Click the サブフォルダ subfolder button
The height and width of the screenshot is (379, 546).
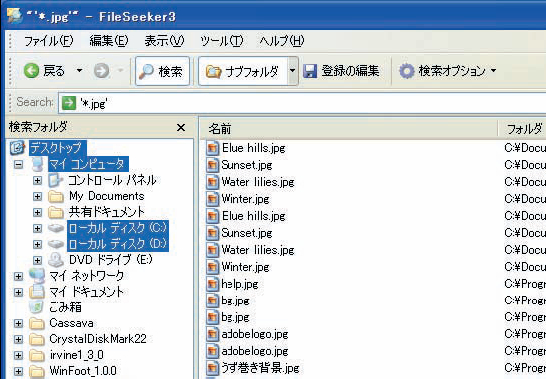click(x=243, y=71)
